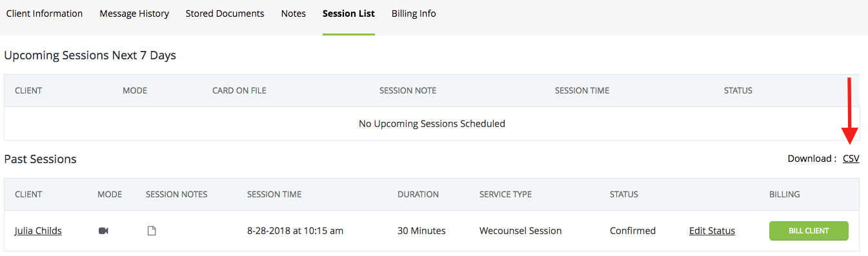This screenshot has width=868, height=256.
Task: Click the Card On File column header
Action: [239, 90]
